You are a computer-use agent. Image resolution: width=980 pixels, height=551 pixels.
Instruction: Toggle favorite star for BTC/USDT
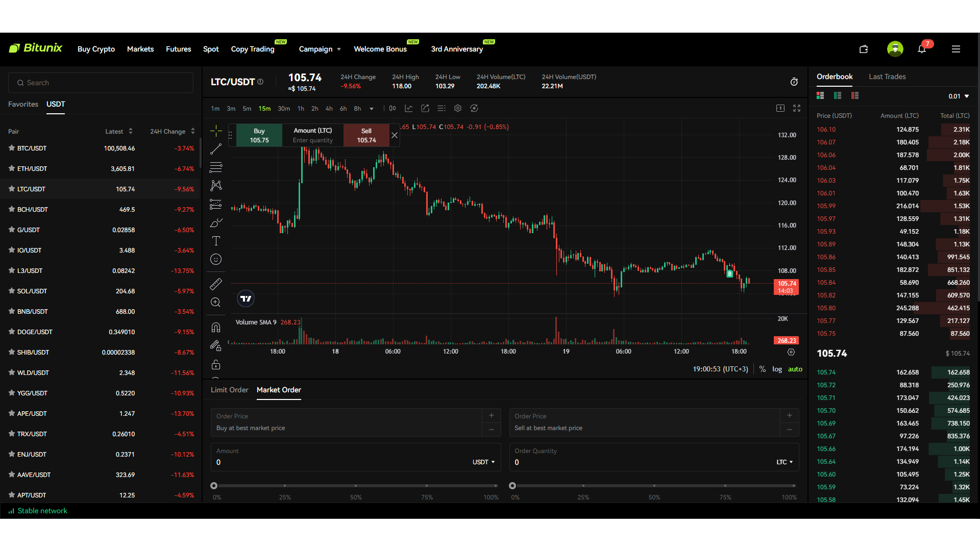(x=12, y=148)
